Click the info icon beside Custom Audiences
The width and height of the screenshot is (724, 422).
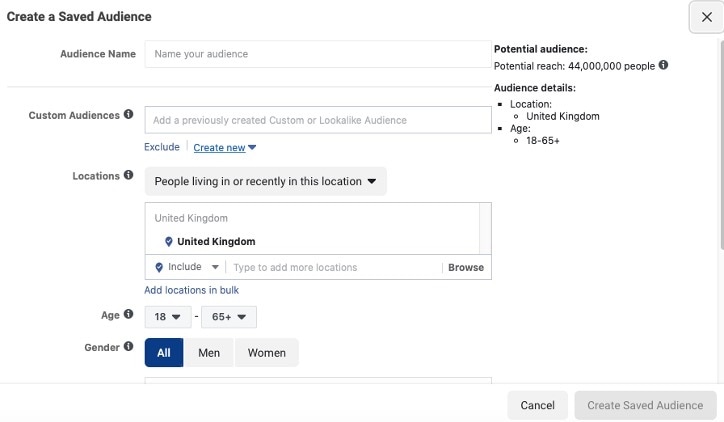128,115
